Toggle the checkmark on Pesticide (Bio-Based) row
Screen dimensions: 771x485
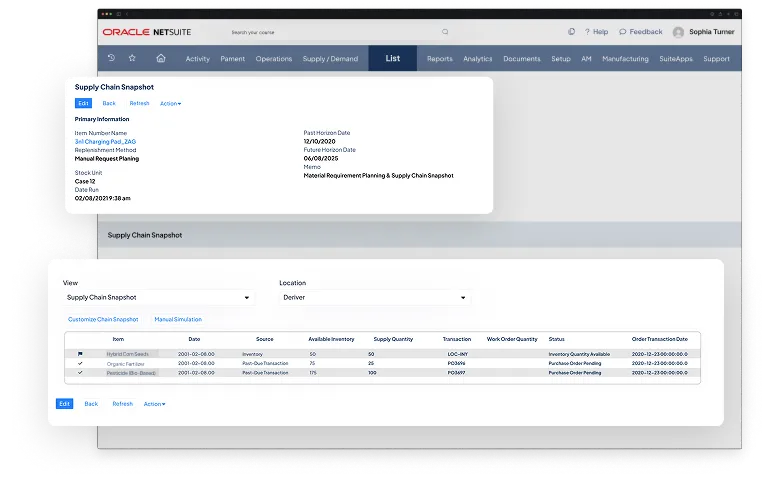coord(80,373)
